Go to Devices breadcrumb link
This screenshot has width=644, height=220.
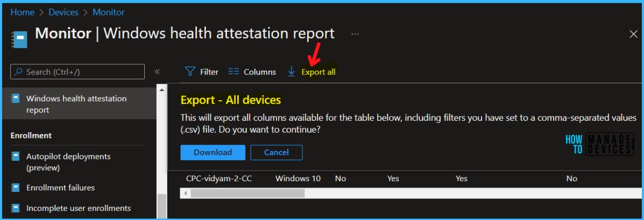(63, 12)
